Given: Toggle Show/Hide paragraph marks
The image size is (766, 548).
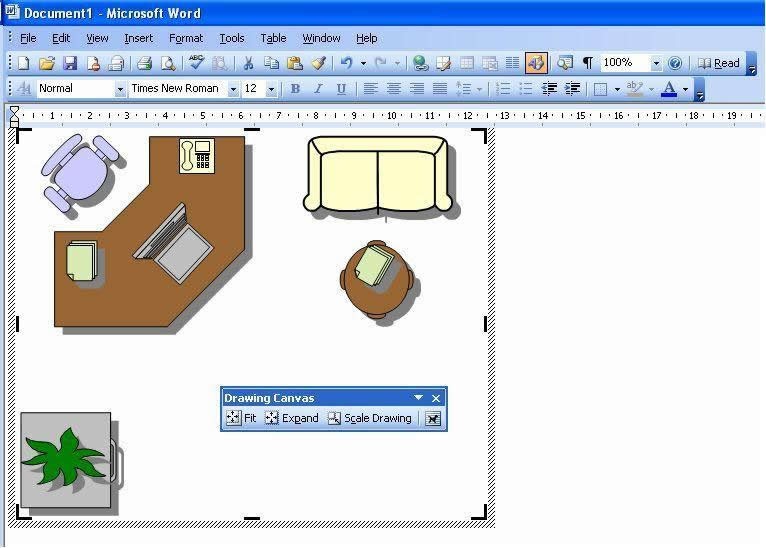Looking at the screenshot, I should click(x=588, y=63).
